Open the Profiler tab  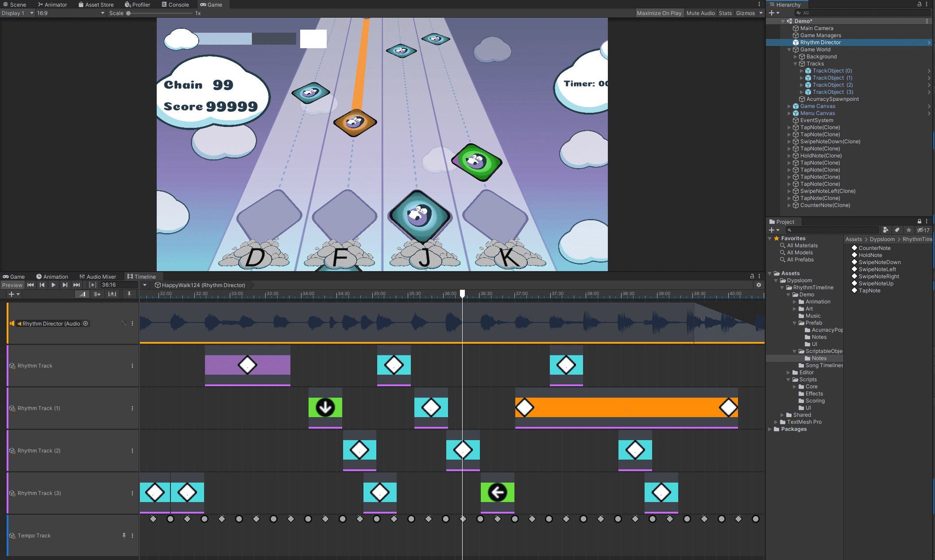(x=137, y=5)
